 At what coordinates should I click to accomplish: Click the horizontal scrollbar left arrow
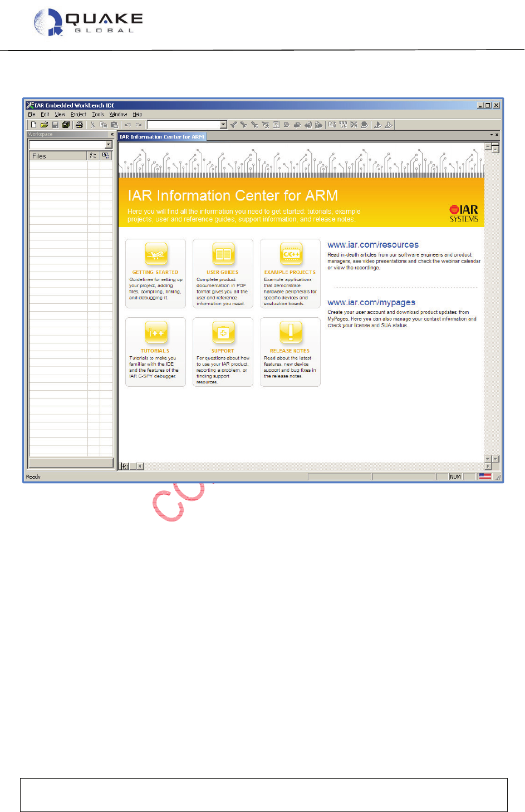[x=140, y=466]
